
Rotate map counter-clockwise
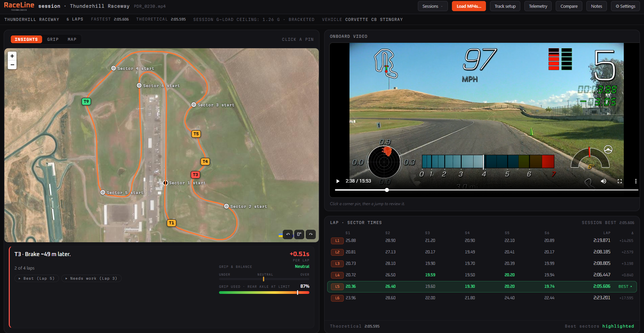click(x=288, y=234)
